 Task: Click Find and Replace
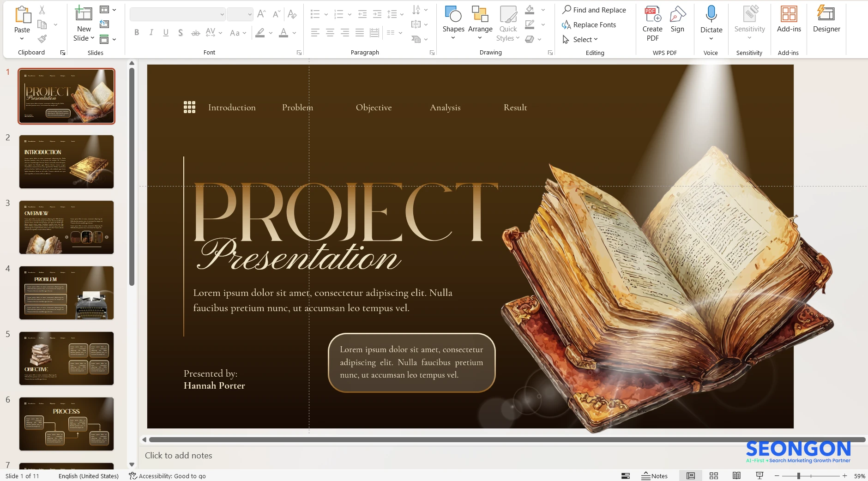point(594,10)
